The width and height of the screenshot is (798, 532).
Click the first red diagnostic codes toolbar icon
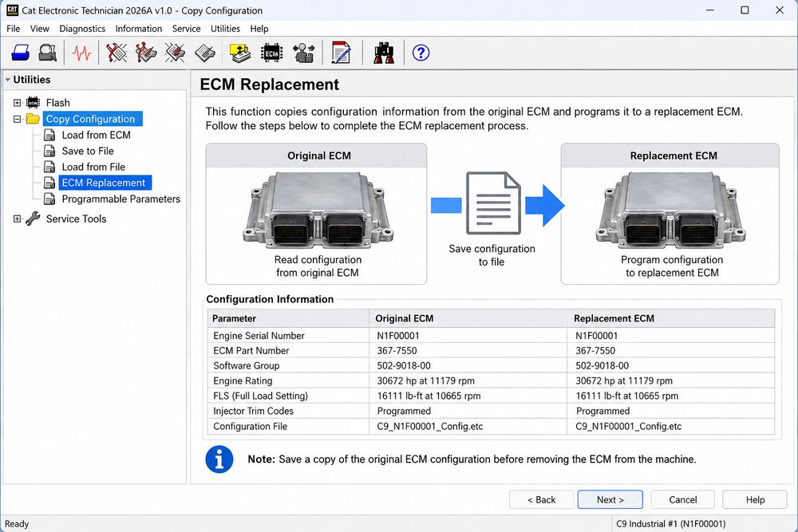click(x=117, y=53)
